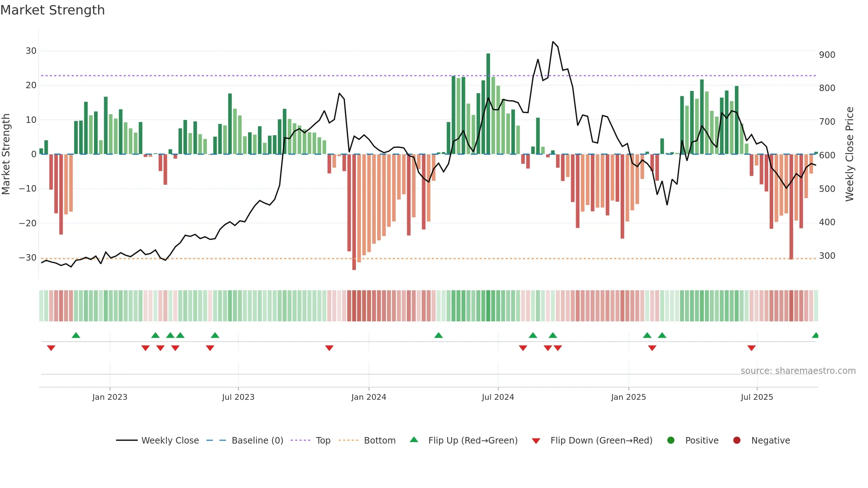The width and height of the screenshot is (868, 488).
Task: Click the tallest green bar near Jul 2024
Action: pyautogui.click(x=488, y=104)
